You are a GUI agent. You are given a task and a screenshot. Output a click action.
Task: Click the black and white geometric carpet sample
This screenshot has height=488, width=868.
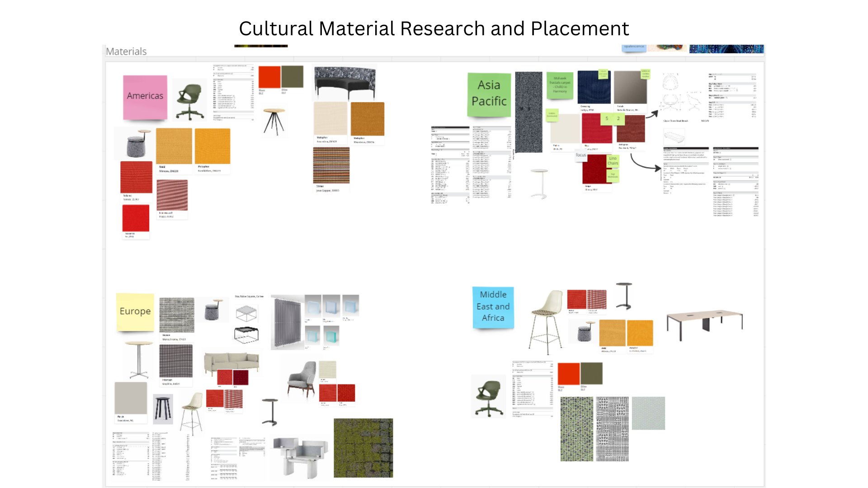[x=612, y=429]
